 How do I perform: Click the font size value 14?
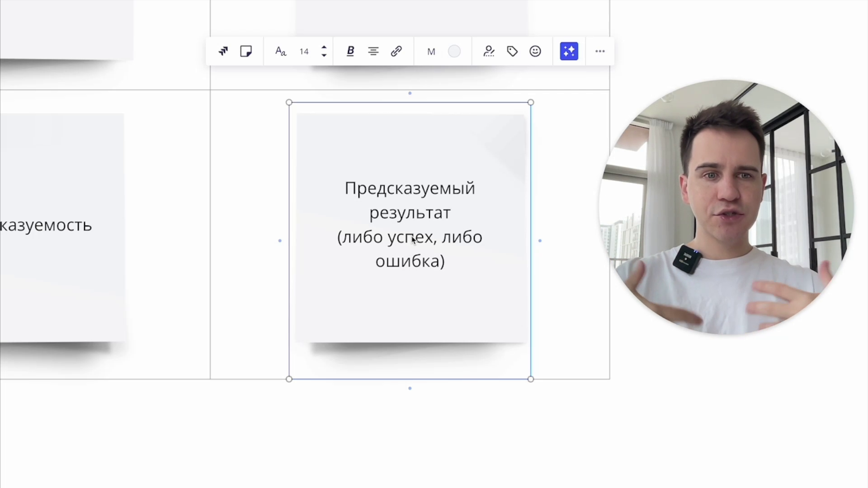pos(304,52)
